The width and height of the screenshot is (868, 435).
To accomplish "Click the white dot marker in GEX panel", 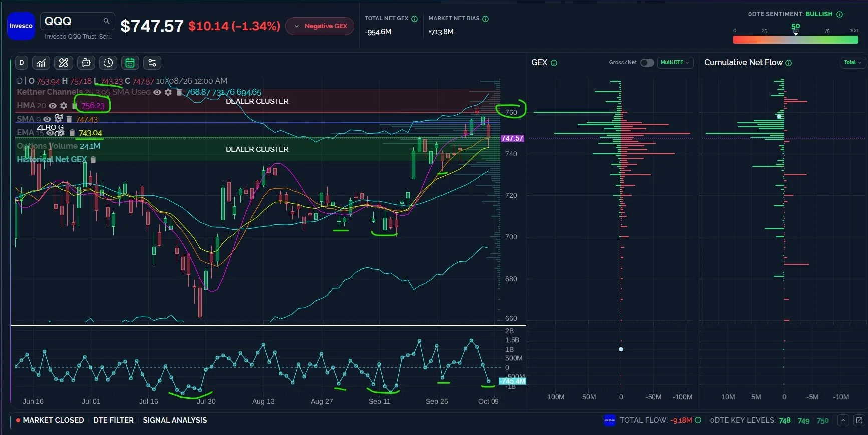I will (621, 349).
